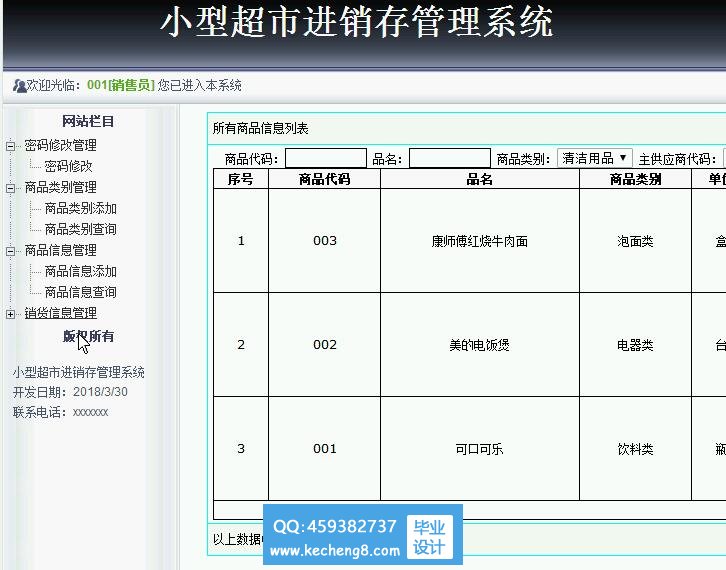Click the 商品类别 column header
Screen dimensions: 726x570
pos(635,179)
